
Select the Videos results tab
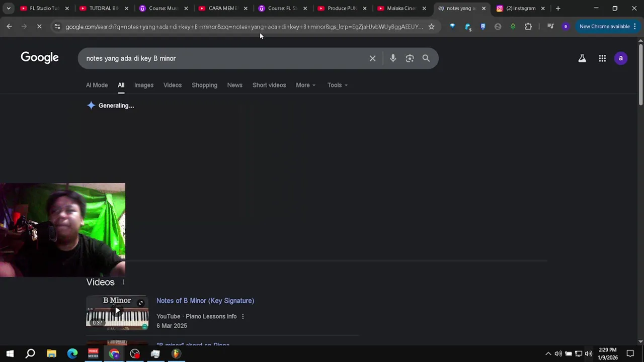point(173,85)
